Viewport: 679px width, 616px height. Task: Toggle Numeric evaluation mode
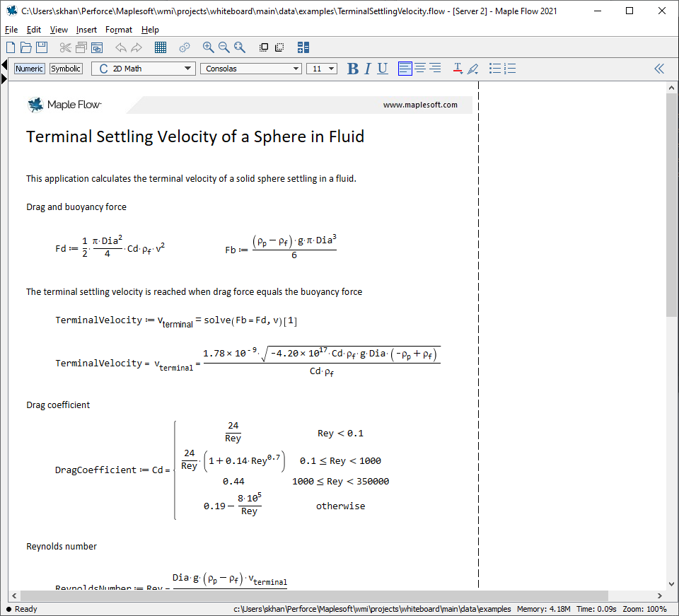[x=30, y=69]
